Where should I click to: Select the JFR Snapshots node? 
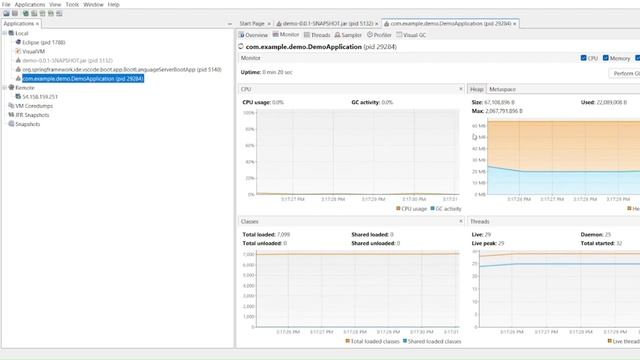pos(32,115)
